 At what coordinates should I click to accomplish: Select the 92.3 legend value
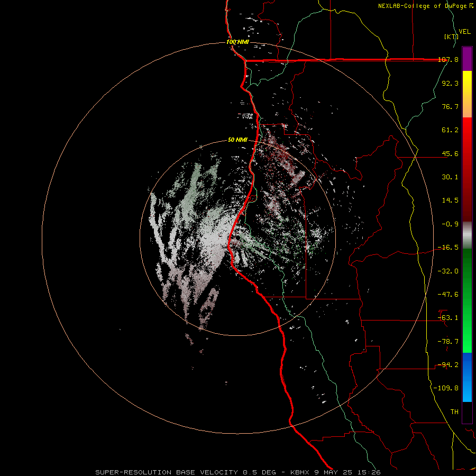tap(450, 83)
